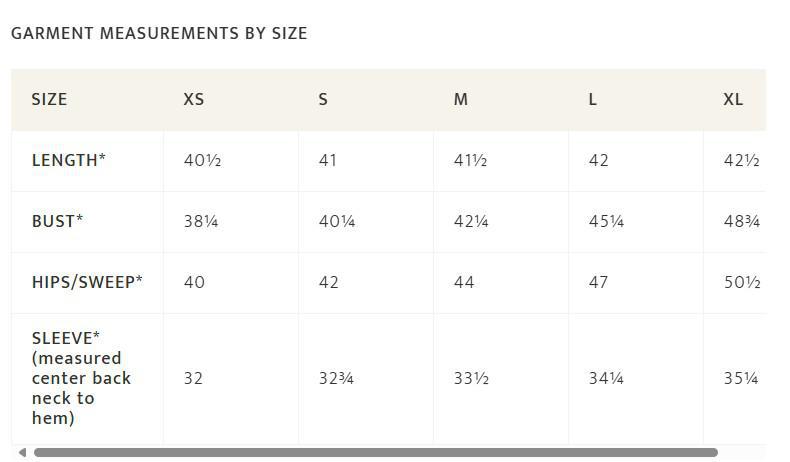790x462 pixels.
Task: Click the S hips/sweep value 42
Action: coord(328,282)
